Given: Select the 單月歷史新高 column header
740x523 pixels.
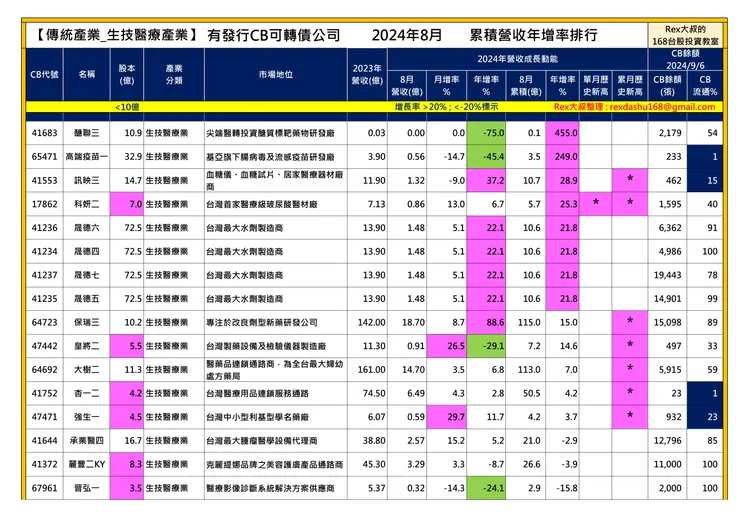Looking at the screenshot, I should (596, 85).
